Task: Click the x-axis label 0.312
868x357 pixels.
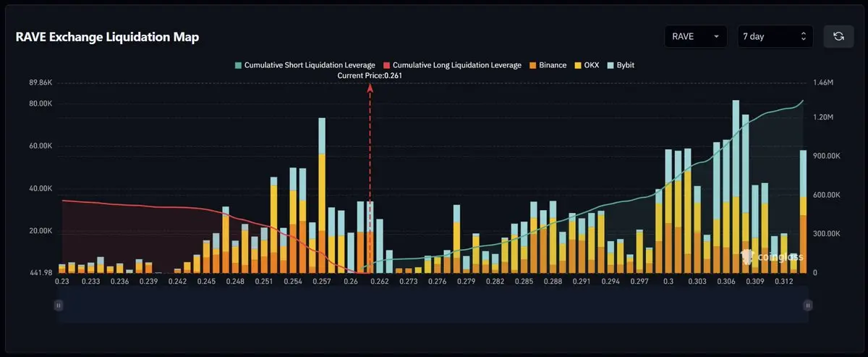Action: click(784, 281)
